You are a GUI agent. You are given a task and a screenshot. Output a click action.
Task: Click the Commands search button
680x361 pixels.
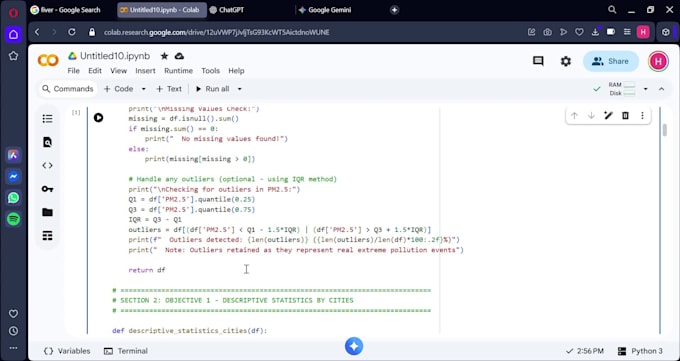[68, 89]
